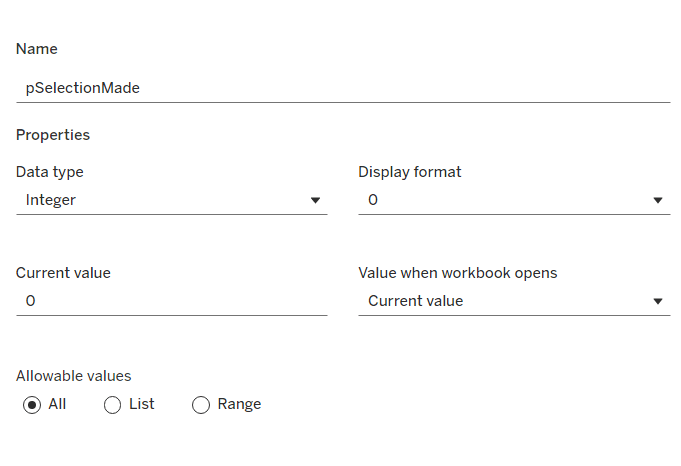Click the Display format dropdown arrow

[658, 200]
